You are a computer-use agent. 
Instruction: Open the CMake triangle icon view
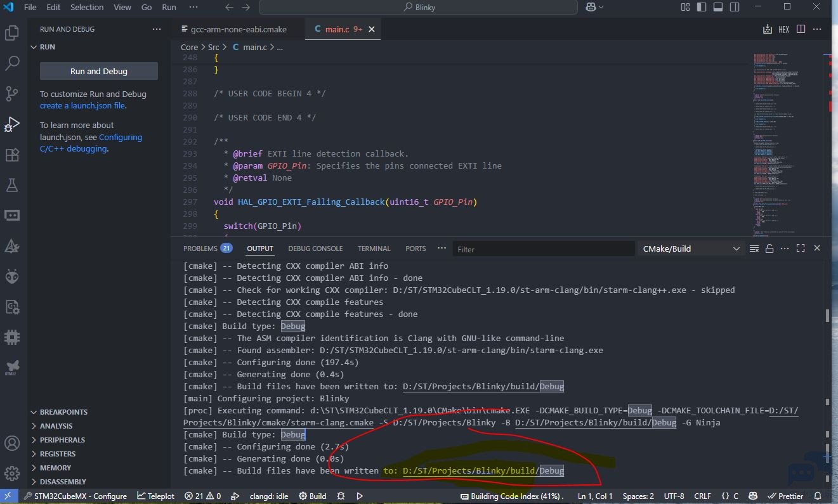(x=12, y=246)
